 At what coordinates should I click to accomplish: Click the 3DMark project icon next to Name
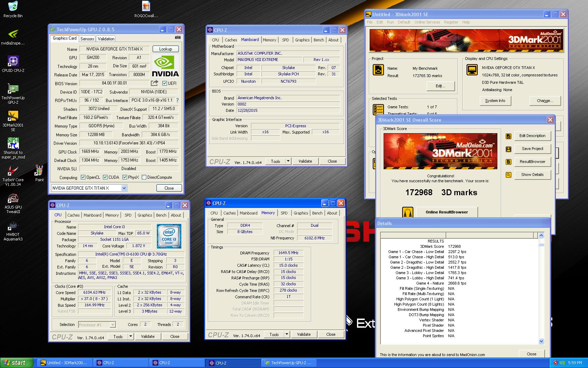[378, 70]
